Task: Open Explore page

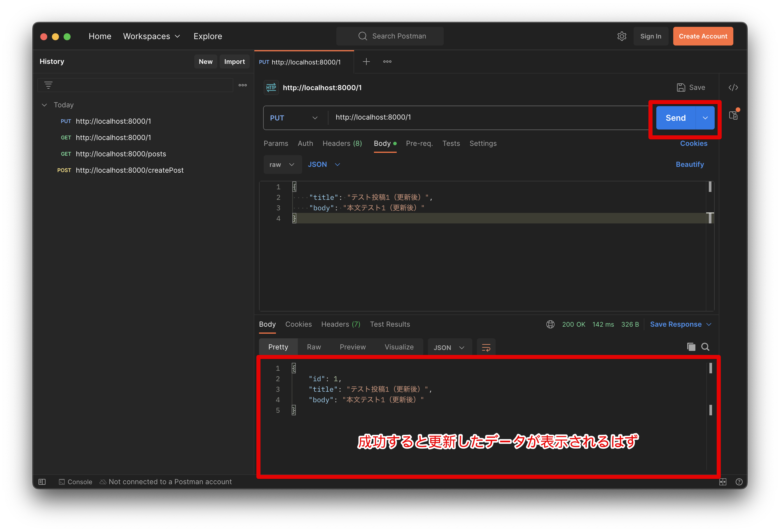Action: tap(207, 36)
